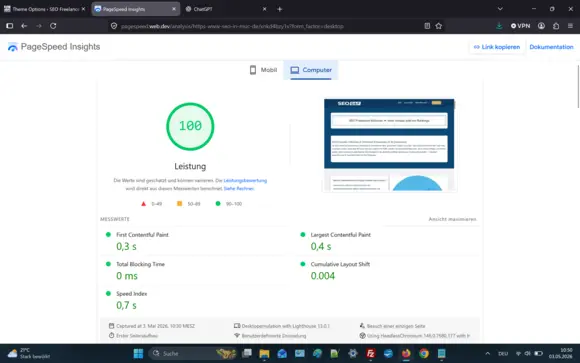The height and width of the screenshot is (363, 580).
Task: Click the Largest Contentful Paint label
Action: tap(341, 235)
